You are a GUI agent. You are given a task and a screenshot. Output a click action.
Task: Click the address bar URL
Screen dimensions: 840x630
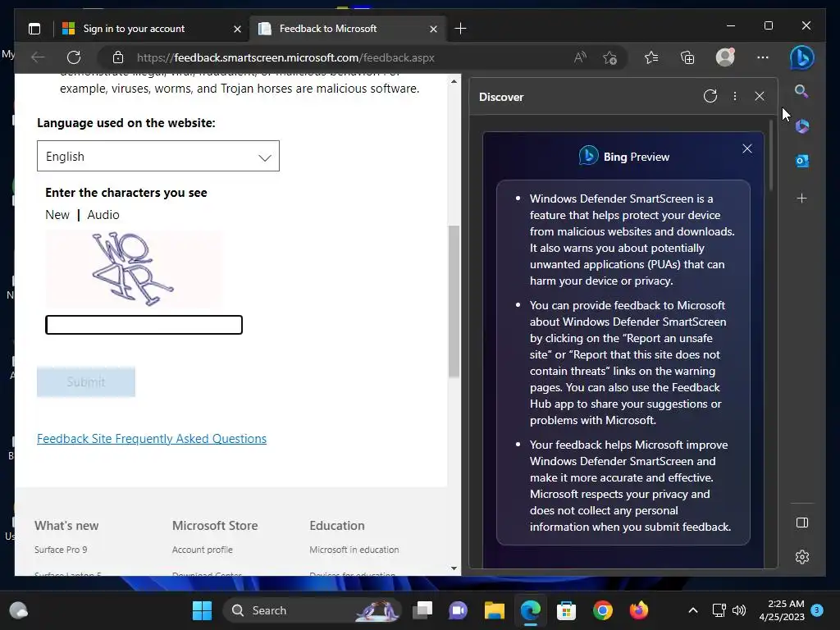(x=285, y=57)
